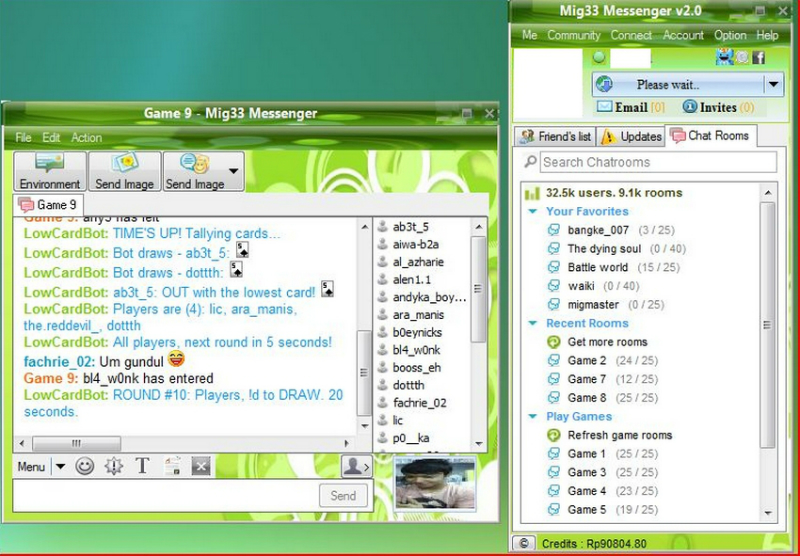Open the Menu dropdown arrow in chat
The height and width of the screenshot is (556, 800).
(60, 467)
